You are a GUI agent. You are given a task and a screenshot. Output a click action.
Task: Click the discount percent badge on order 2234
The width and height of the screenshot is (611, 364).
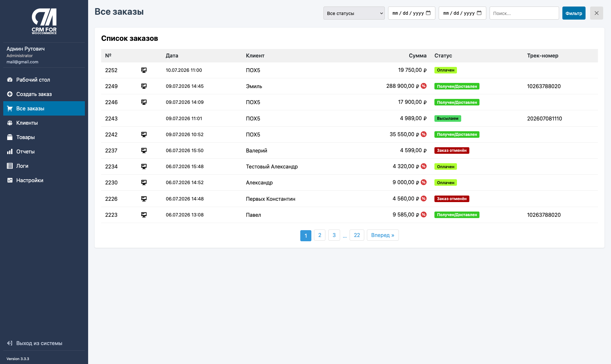pyautogui.click(x=424, y=166)
